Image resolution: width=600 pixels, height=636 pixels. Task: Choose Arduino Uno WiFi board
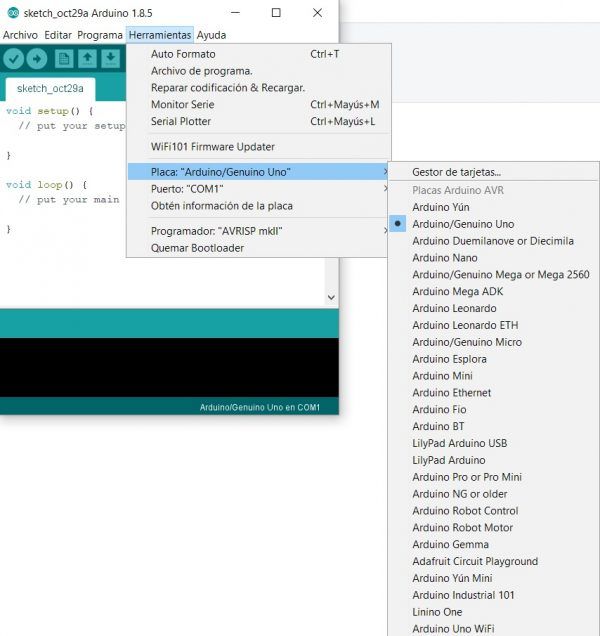click(494, 629)
